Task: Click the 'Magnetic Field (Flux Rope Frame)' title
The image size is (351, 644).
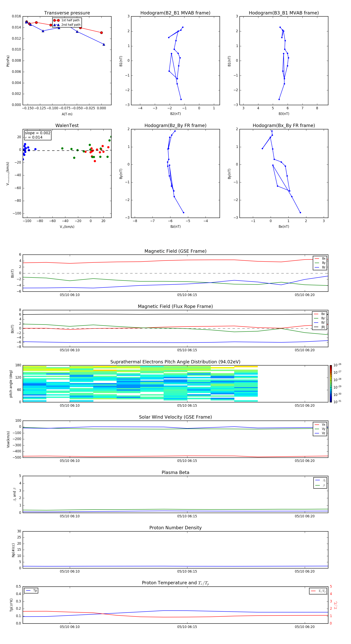Action: point(175,307)
